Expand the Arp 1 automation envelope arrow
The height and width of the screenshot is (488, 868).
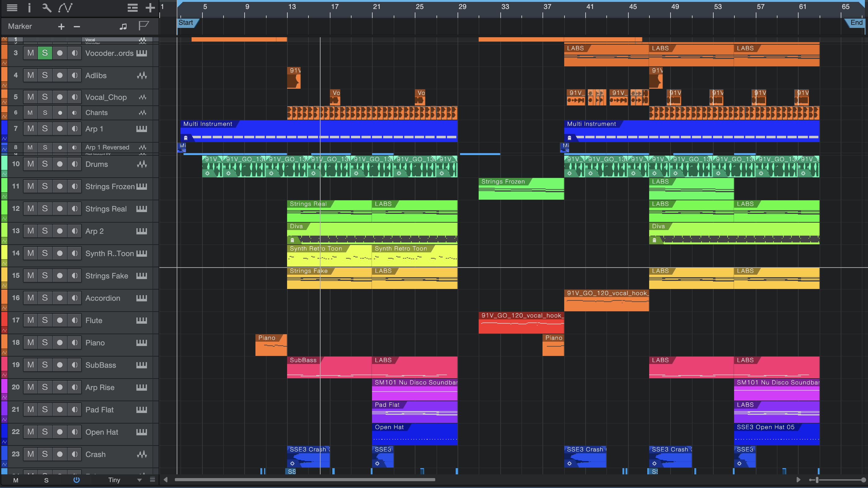[x=4, y=138]
